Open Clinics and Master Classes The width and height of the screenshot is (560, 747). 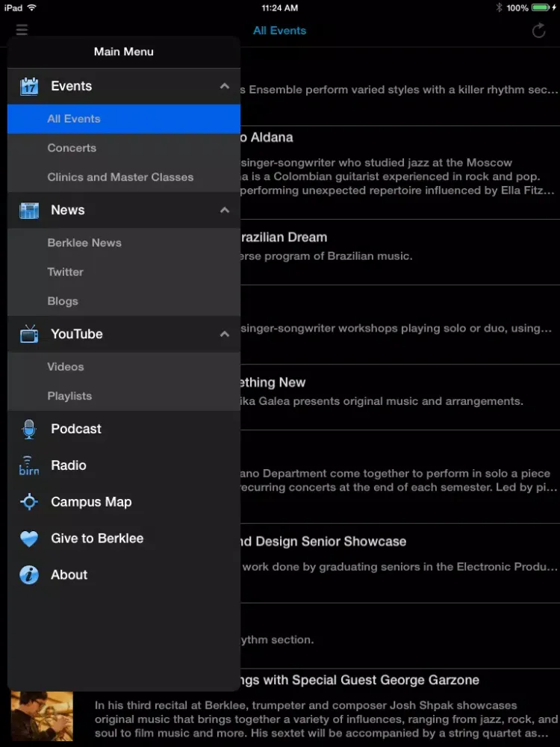(x=124, y=177)
